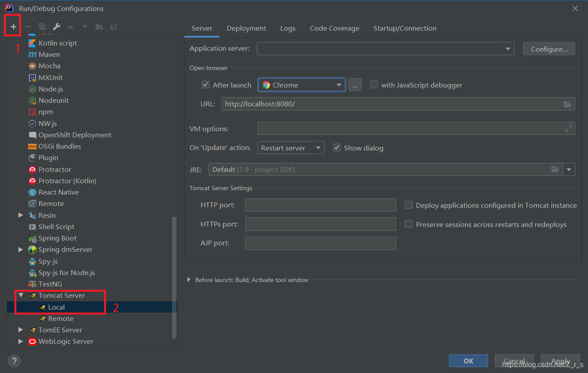Image resolution: width=588 pixels, height=373 pixels.
Task: Collapse the Tomcat Server node
Action: (21, 295)
